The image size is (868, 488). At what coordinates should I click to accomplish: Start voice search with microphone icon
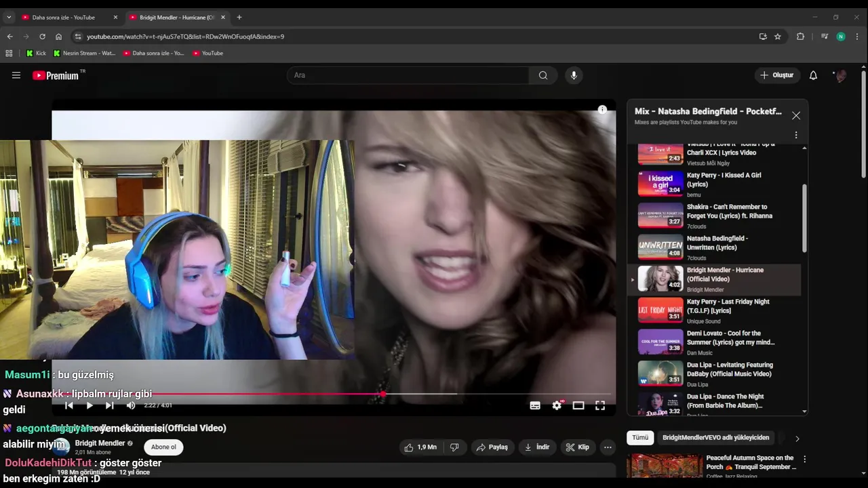(x=574, y=75)
